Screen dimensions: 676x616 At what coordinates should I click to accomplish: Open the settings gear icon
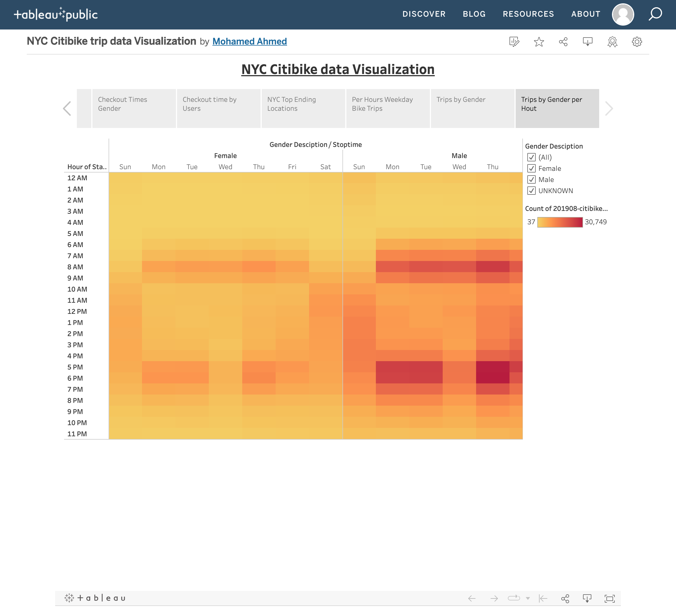pyautogui.click(x=637, y=41)
